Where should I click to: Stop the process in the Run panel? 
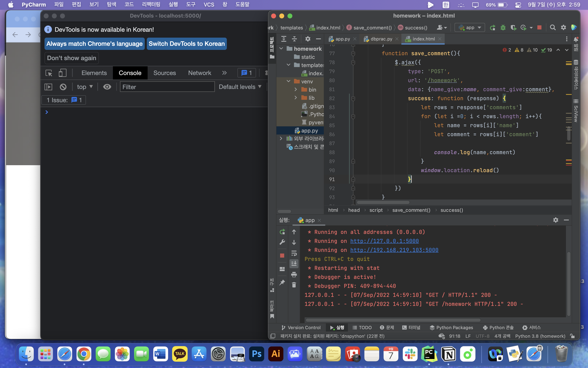click(282, 255)
